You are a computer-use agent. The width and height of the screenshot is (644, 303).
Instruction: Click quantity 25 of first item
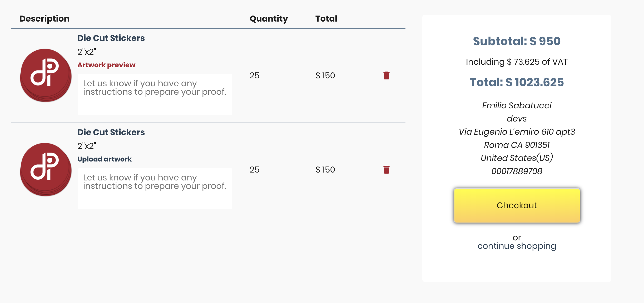[254, 75]
